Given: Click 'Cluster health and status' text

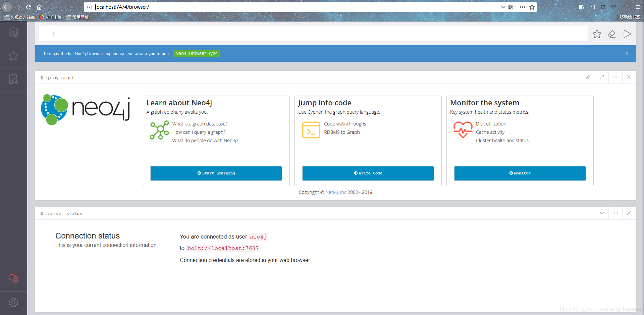Looking at the screenshot, I should (502, 141).
